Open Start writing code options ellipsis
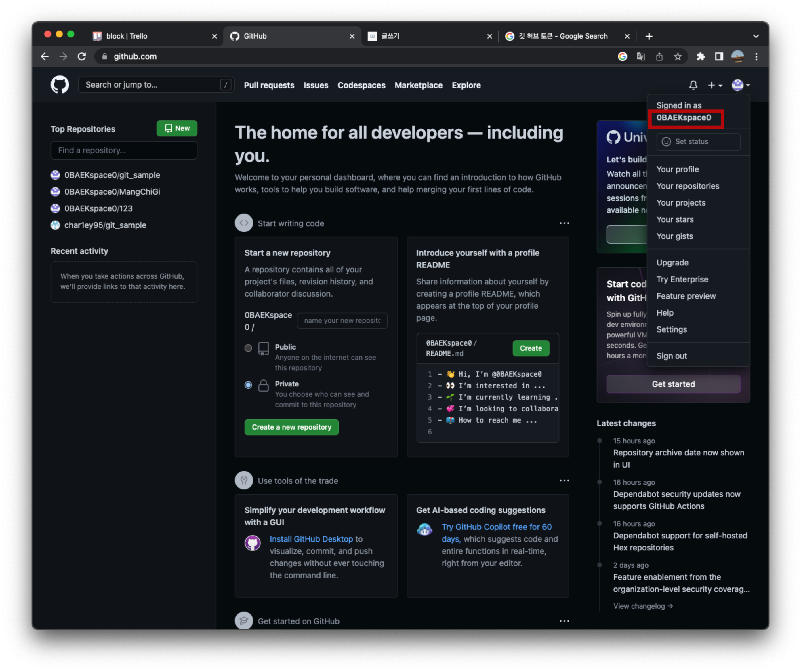The image size is (801, 672). pyautogui.click(x=564, y=223)
